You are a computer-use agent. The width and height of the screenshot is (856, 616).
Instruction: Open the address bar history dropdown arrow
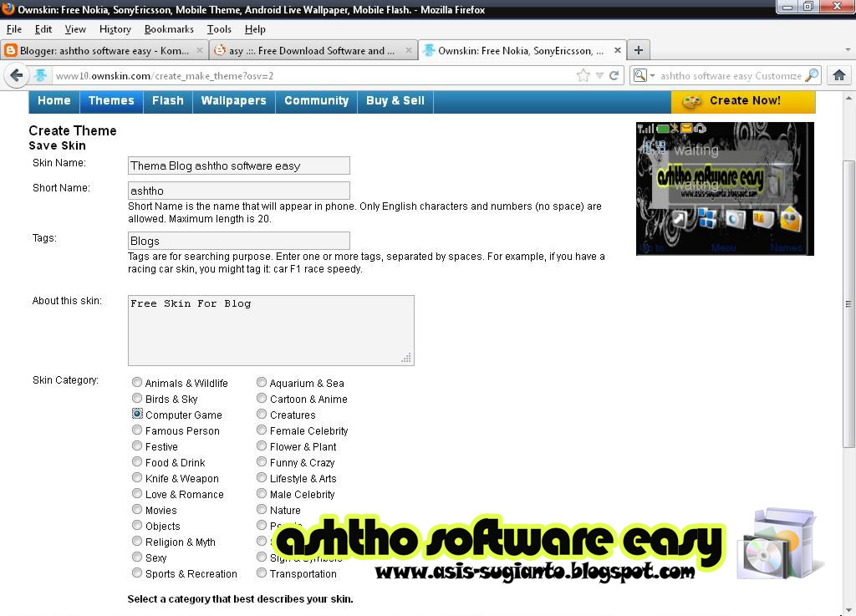(x=599, y=74)
